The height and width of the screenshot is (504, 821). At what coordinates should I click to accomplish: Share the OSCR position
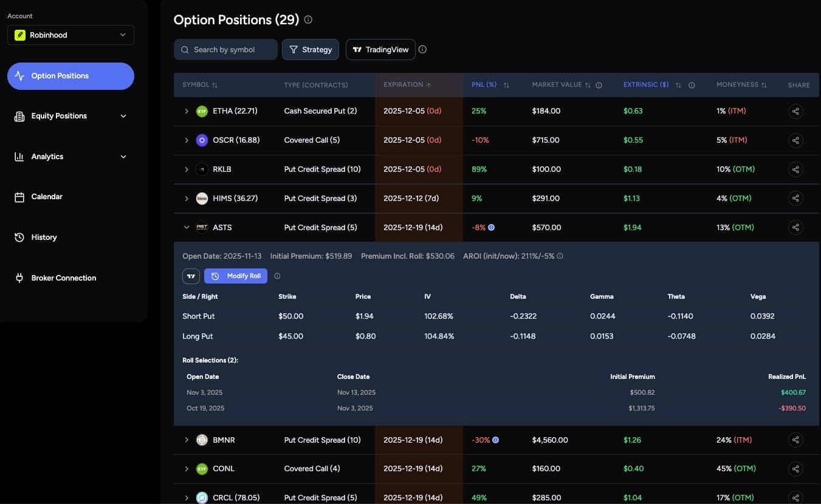coord(795,140)
